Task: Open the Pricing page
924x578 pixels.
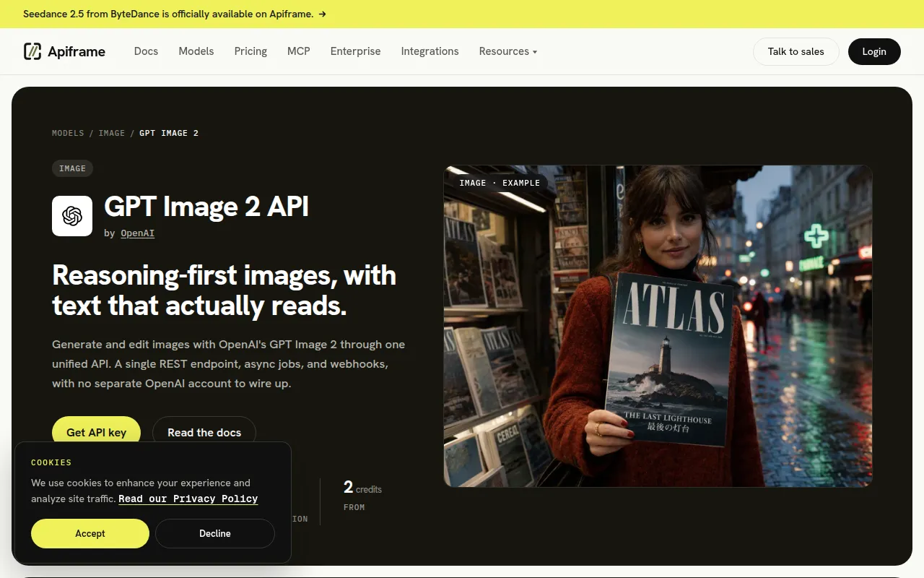Action: tap(250, 51)
